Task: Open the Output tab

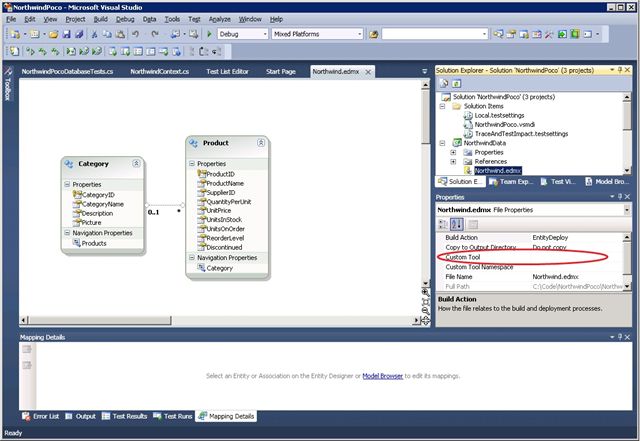Action: [x=80, y=416]
